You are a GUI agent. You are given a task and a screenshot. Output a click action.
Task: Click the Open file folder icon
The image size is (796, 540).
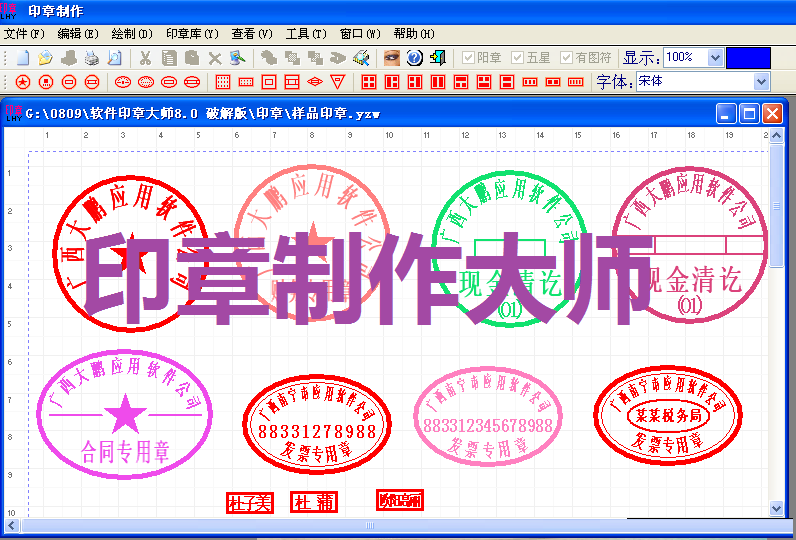[45, 58]
